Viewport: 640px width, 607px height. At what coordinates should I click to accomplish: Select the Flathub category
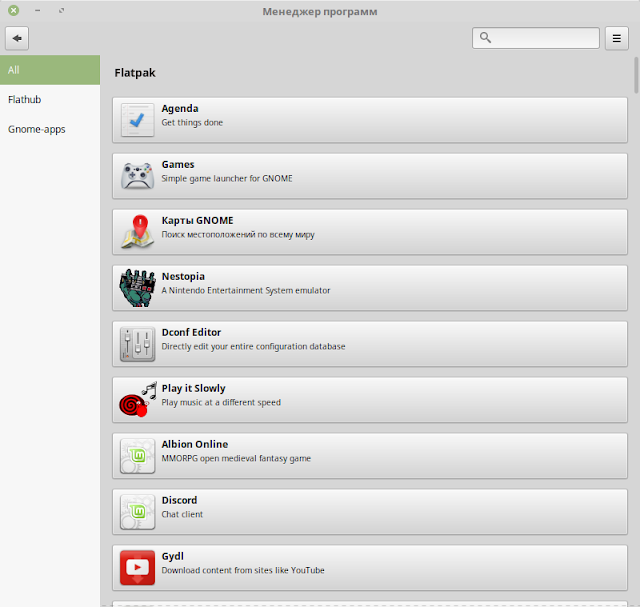point(50,100)
